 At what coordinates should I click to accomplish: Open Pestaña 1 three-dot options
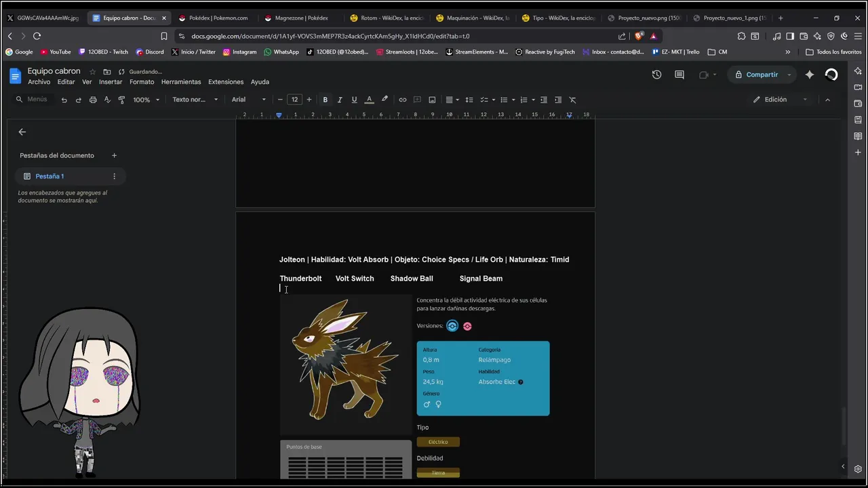pos(114,176)
